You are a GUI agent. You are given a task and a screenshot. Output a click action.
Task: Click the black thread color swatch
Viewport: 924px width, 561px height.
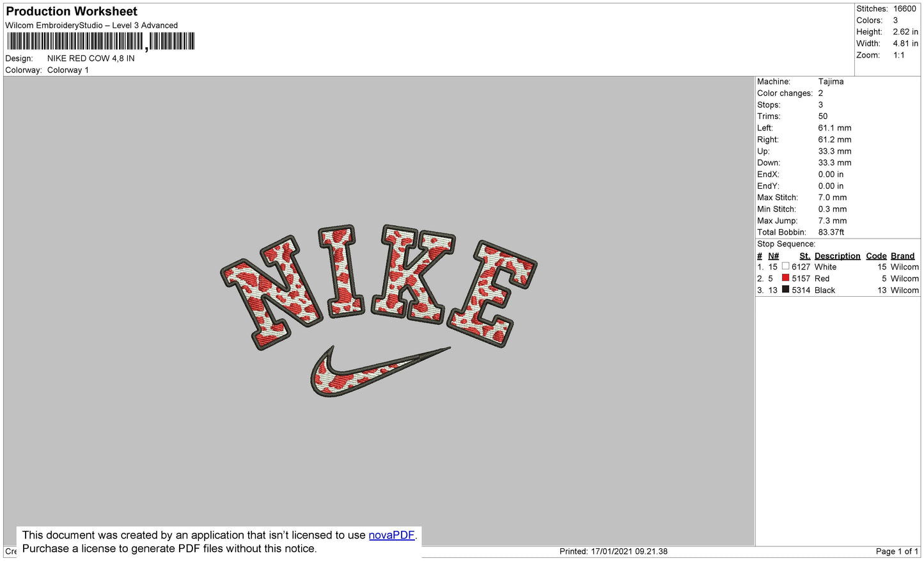785,290
